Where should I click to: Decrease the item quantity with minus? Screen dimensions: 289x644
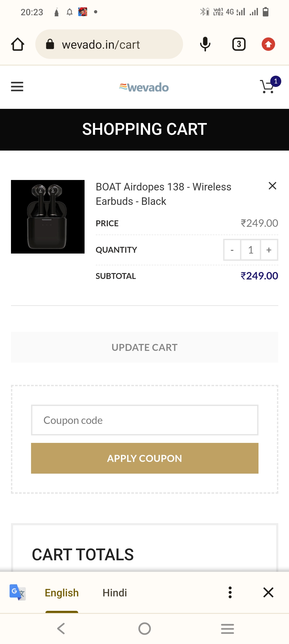(x=232, y=250)
